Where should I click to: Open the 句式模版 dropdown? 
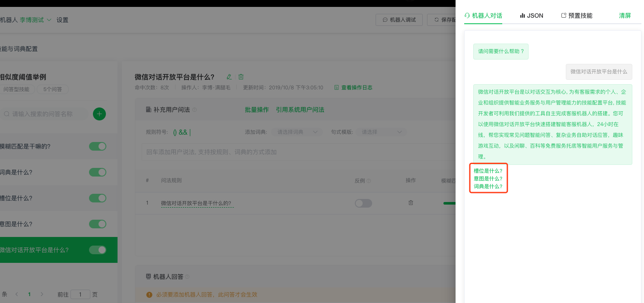(x=381, y=132)
